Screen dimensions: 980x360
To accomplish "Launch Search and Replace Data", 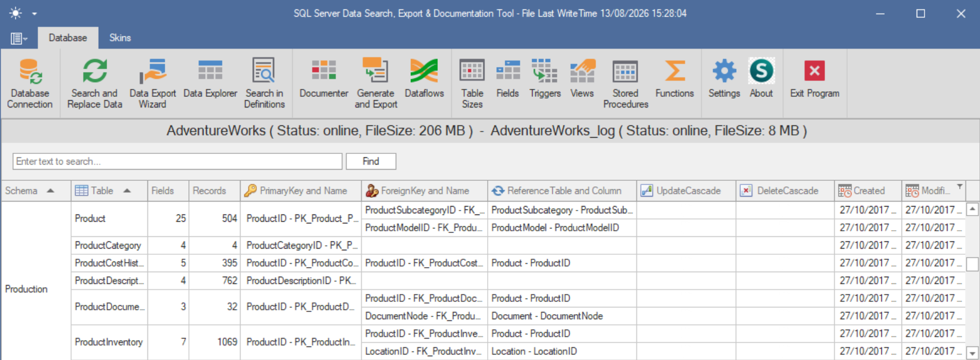I will 94,83.
